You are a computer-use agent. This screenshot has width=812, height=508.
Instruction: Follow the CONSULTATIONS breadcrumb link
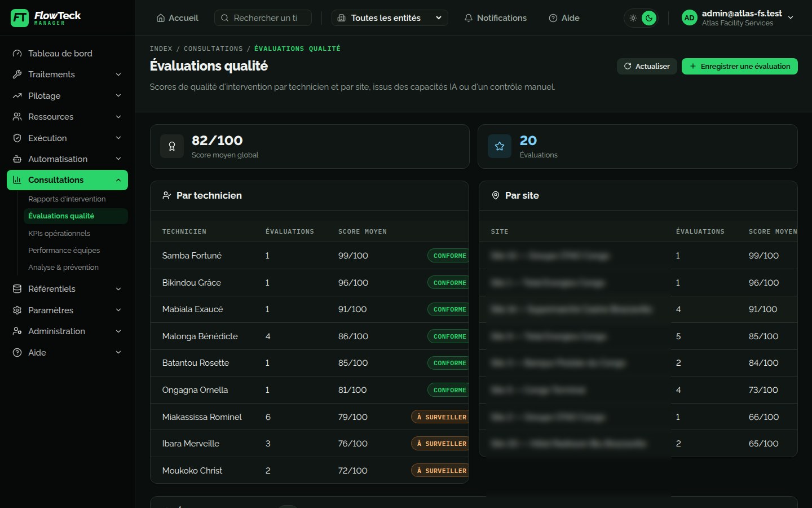click(x=213, y=49)
